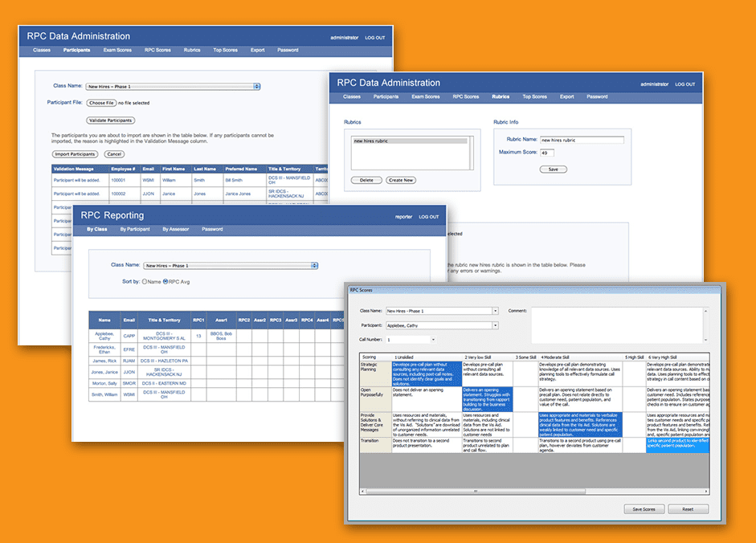Screen dimensions: 756x543
Task: Select Open Purposefully '1 Unskilled' cell
Action: click(427, 399)
